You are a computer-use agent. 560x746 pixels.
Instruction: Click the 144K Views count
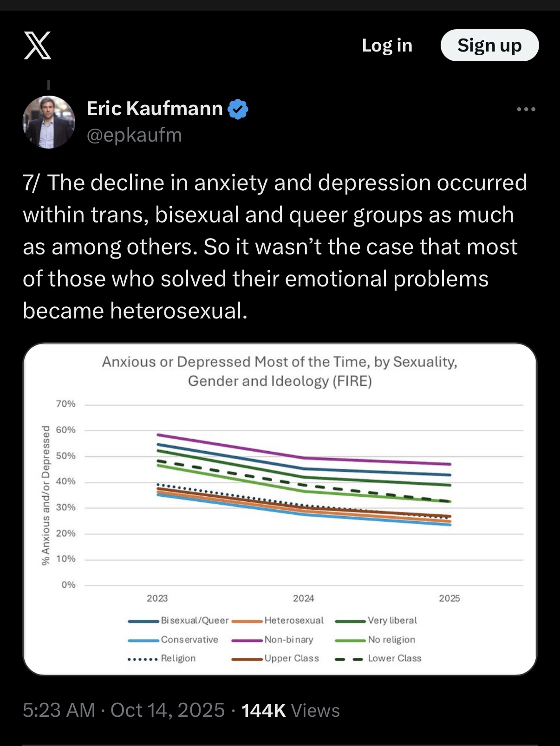(291, 710)
